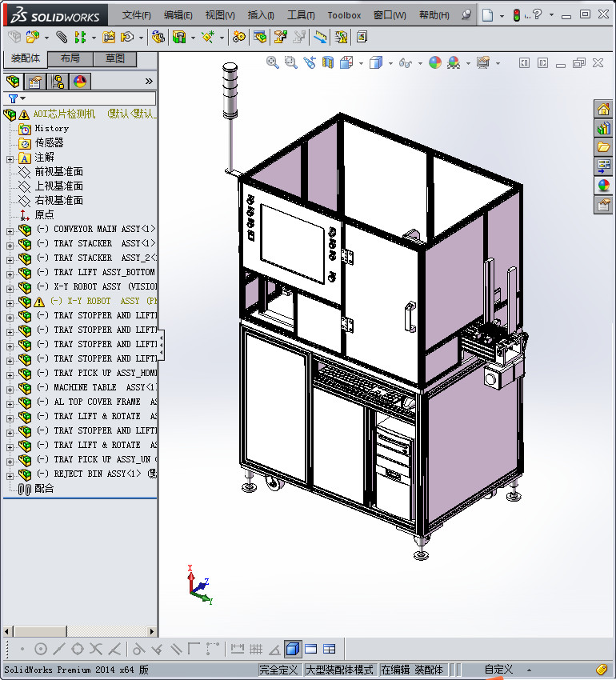Click the Zoom to Fit magnifier icon
The height and width of the screenshot is (680, 616).
pyautogui.click(x=273, y=63)
